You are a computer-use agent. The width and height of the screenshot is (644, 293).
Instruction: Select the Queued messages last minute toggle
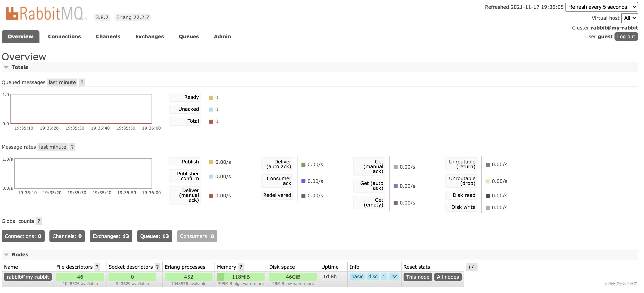62,82
